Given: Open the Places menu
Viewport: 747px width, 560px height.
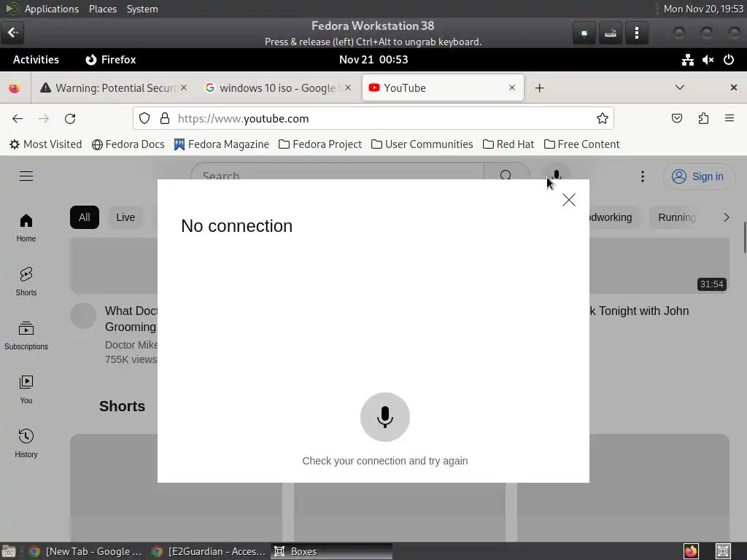Looking at the screenshot, I should click(x=103, y=9).
